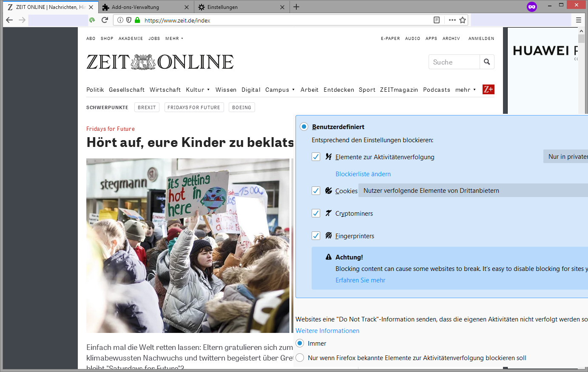Expand the Kultur navigation dropdown
The height and width of the screenshot is (372, 588).
pyautogui.click(x=198, y=90)
